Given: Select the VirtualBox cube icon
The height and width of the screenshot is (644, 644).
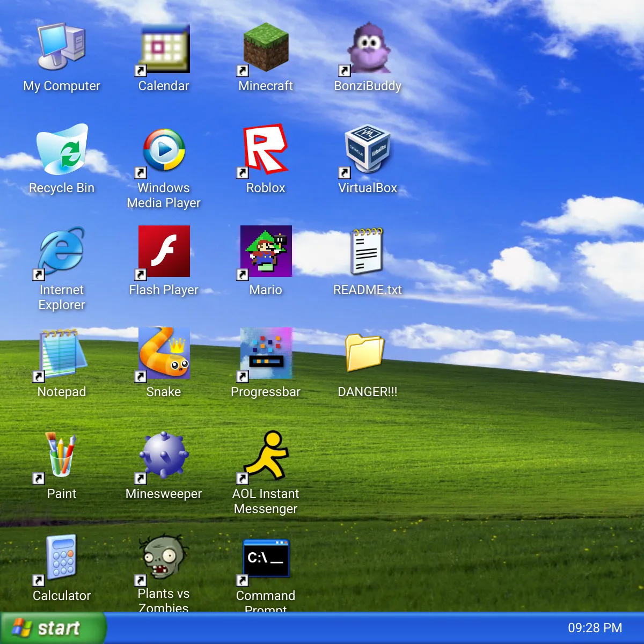Looking at the screenshot, I should [x=368, y=149].
